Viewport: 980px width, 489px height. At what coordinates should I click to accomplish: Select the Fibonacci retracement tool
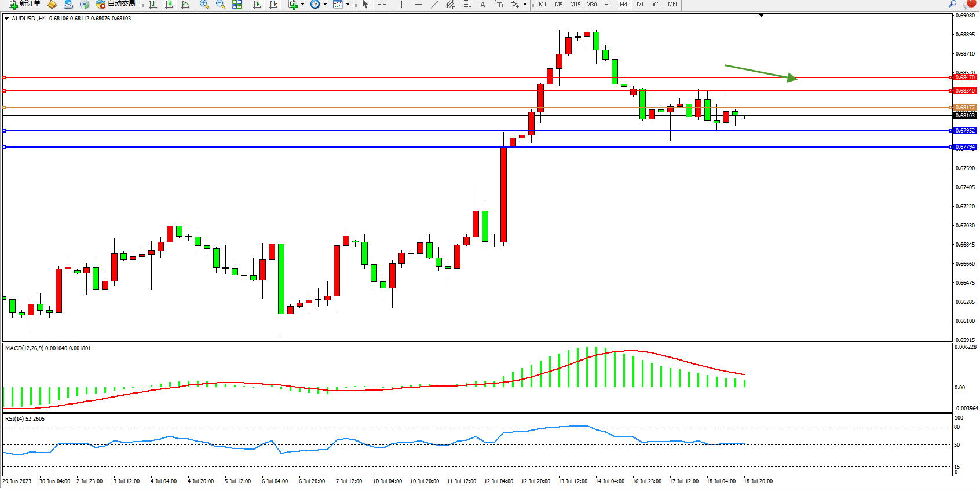467,5
